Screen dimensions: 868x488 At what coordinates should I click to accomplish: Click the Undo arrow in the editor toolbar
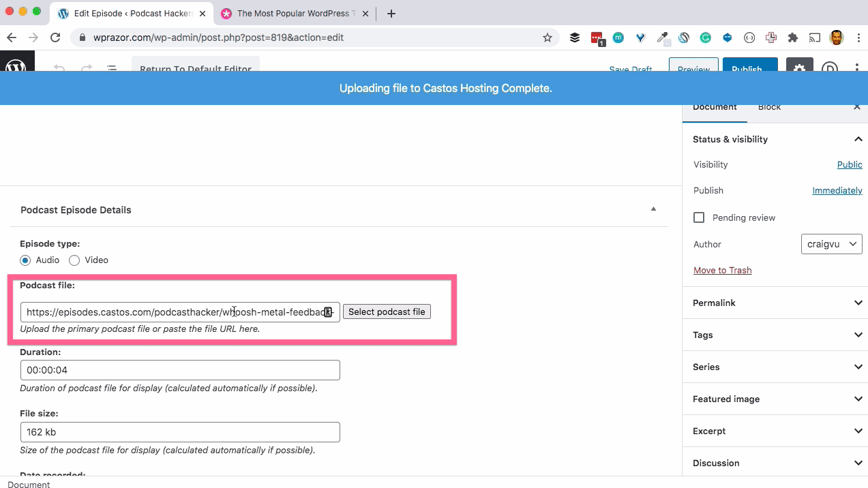[x=59, y=68]
